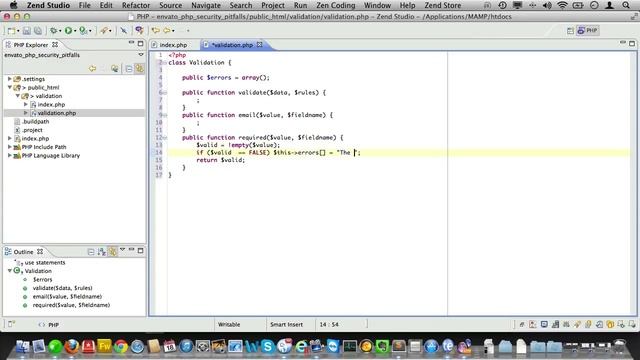
Task: Expand PHP Include Path node
Action: click(9, 147)
